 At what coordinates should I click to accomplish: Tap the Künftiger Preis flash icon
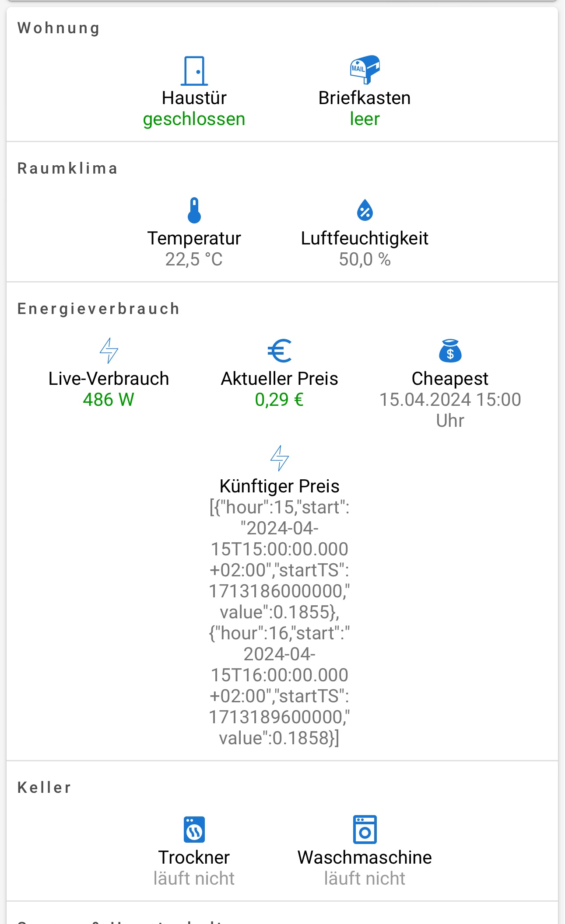(279, 458)
